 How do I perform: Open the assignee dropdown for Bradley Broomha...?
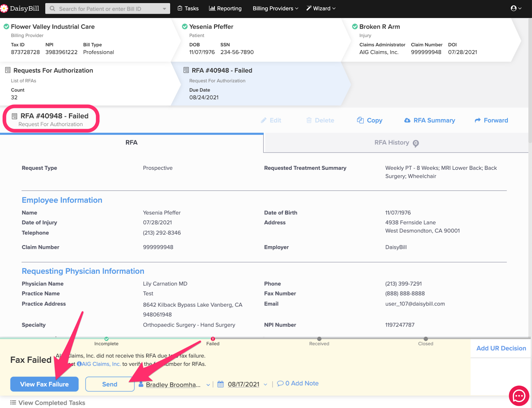208,385
